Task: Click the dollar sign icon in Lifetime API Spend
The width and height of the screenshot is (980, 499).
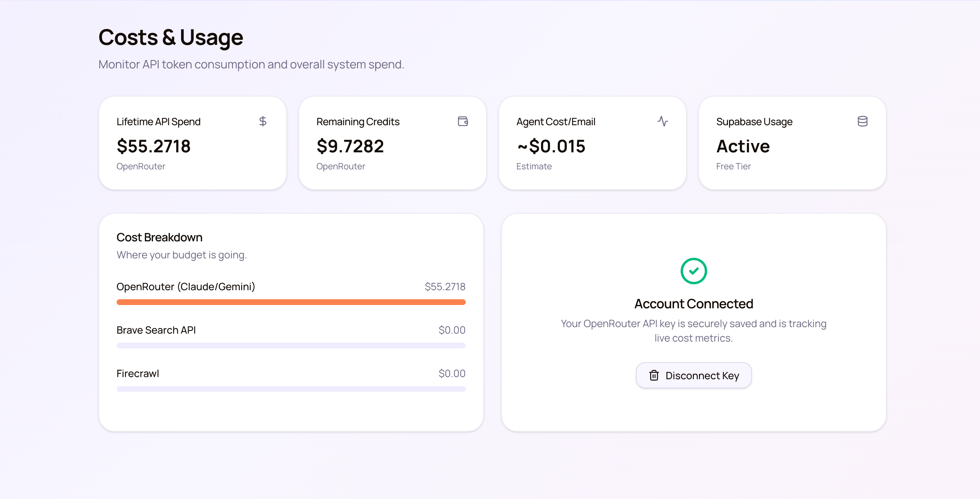Action: [263, 121]
